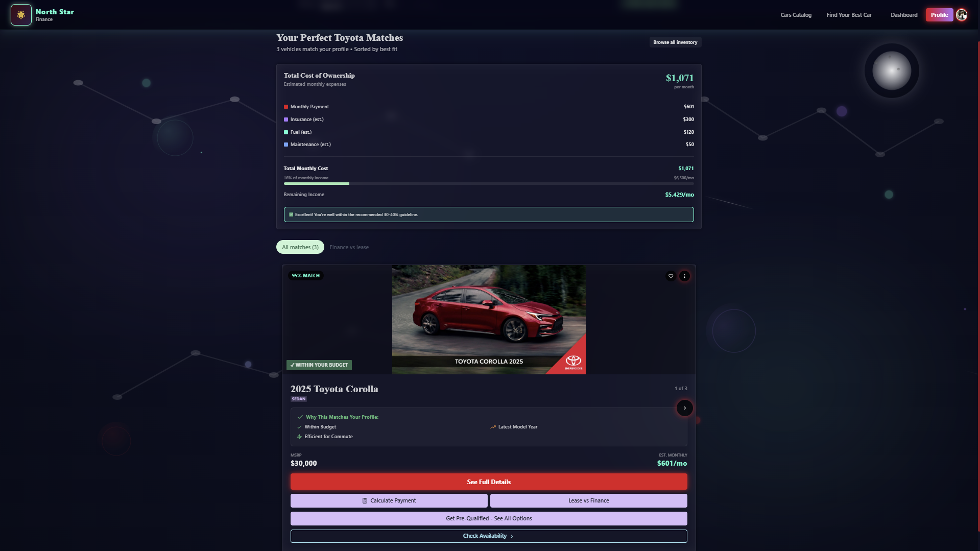Click the Toyota logo on car image
Screen dimensions: 980x551
tap(573, 362)
